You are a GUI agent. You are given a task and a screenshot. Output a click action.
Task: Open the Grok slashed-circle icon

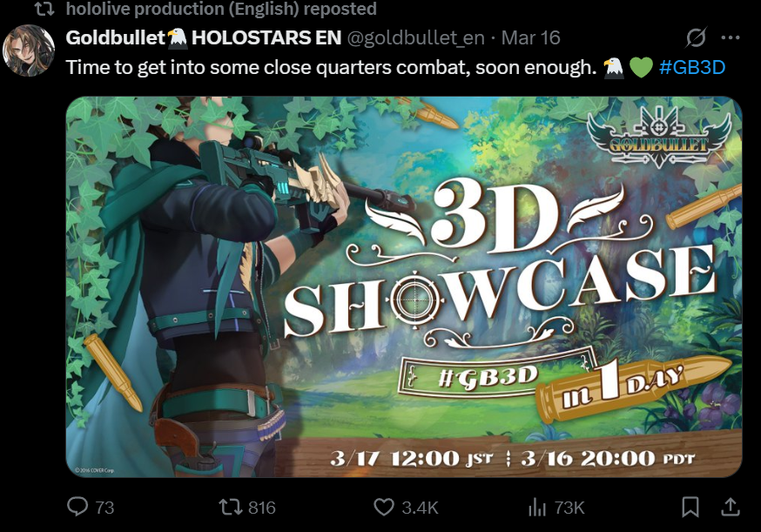(696, 37)
